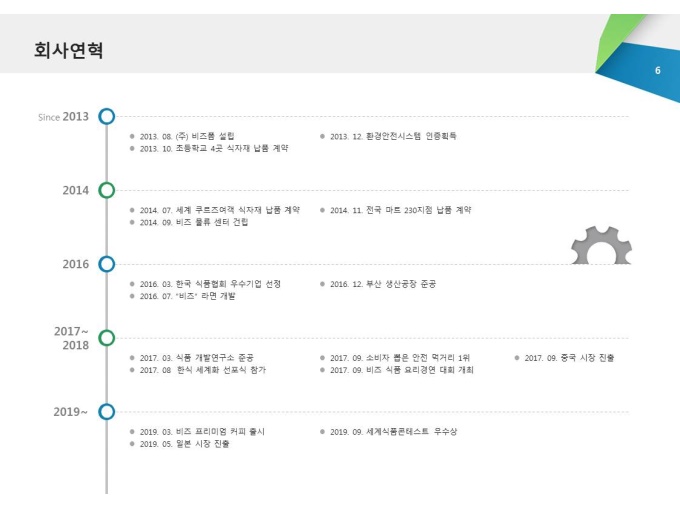Click the 2014. 11. 전국 마트 230지점 entry

(400, 210)
